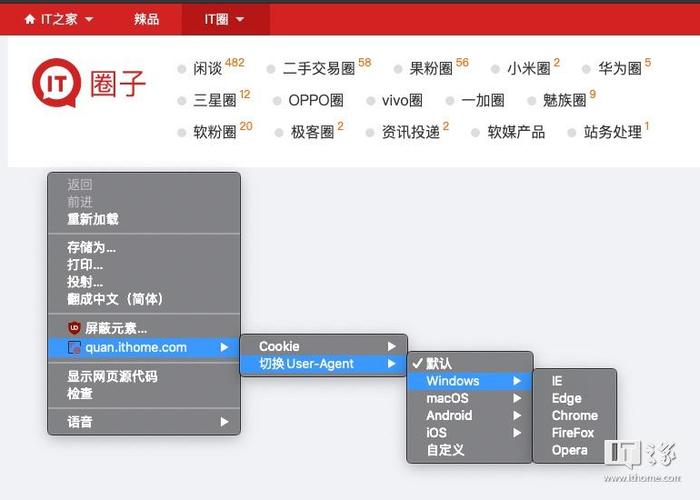Expand the Cookie submenu
The image size is (700, 500).
(x=324, y=346)
